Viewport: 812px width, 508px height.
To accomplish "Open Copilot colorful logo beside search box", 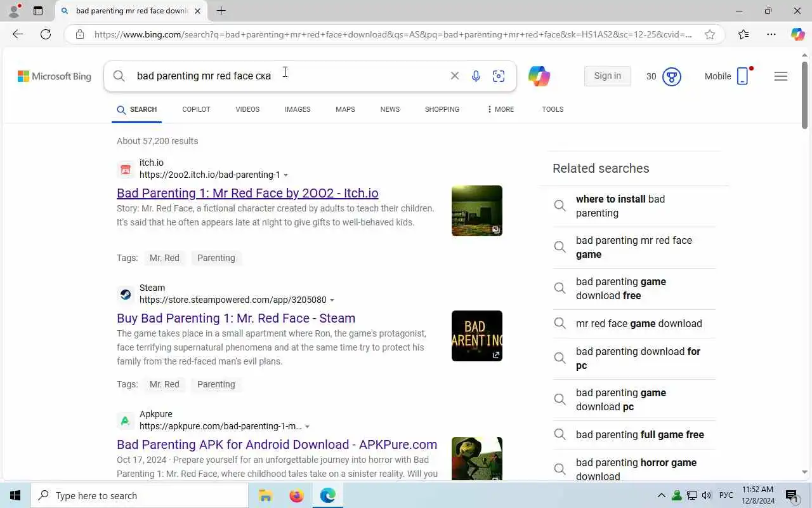I will [x=539, y=76].
